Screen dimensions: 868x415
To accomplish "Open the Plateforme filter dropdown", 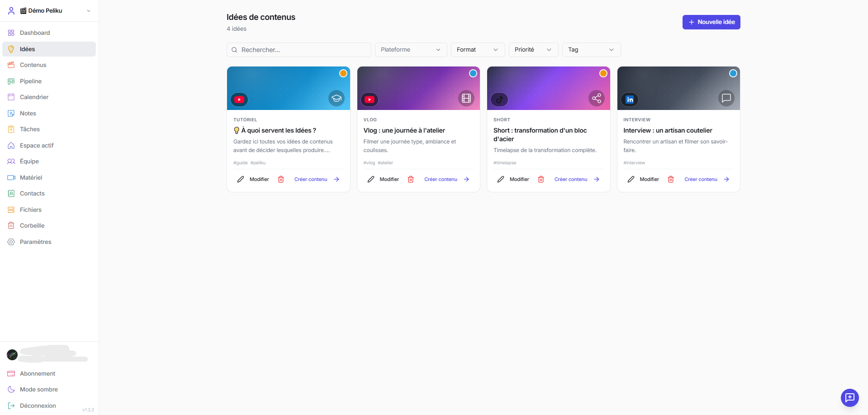I will (411, 50).
